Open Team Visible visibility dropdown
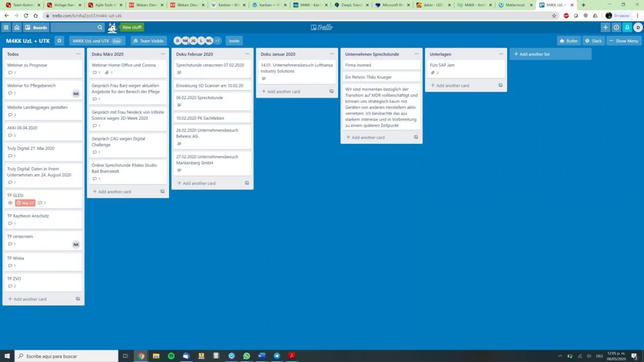 pos(149,41)
